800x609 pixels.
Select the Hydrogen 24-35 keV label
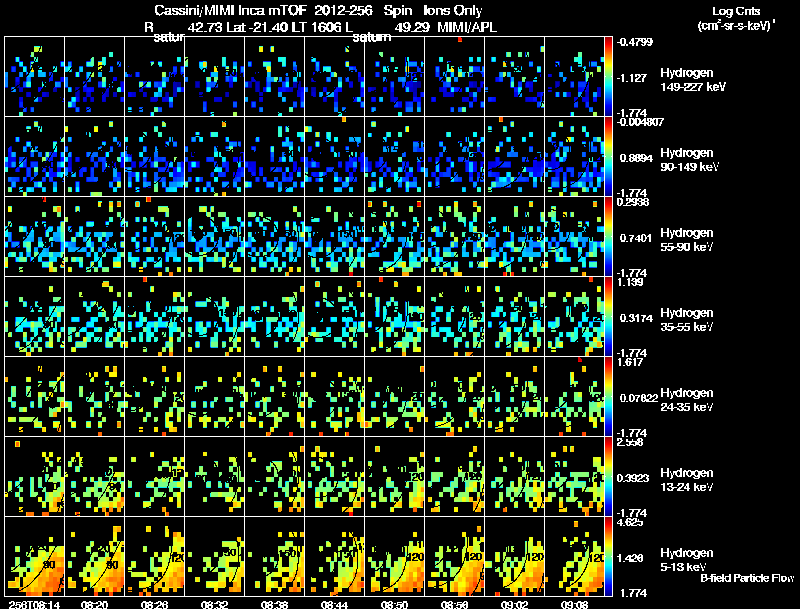click(x=686, y=400)
